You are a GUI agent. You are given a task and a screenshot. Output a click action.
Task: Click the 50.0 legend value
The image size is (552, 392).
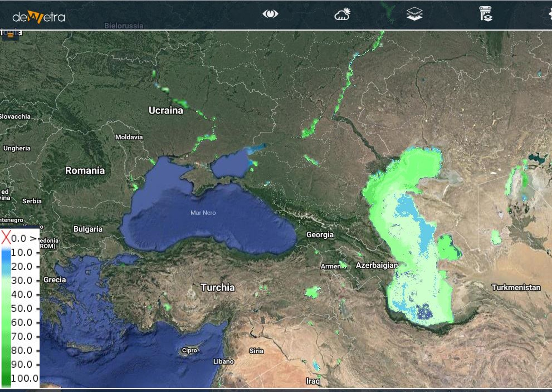(22, 309)
